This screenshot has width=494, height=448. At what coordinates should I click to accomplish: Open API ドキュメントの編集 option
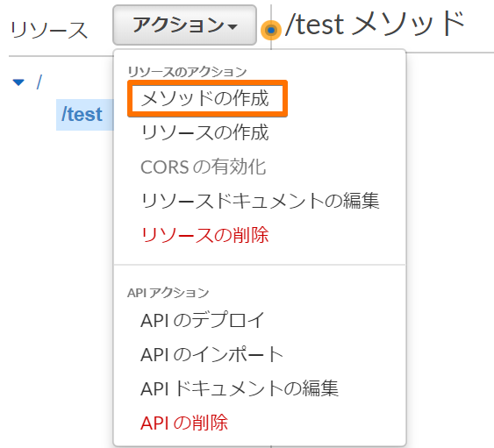240,388
